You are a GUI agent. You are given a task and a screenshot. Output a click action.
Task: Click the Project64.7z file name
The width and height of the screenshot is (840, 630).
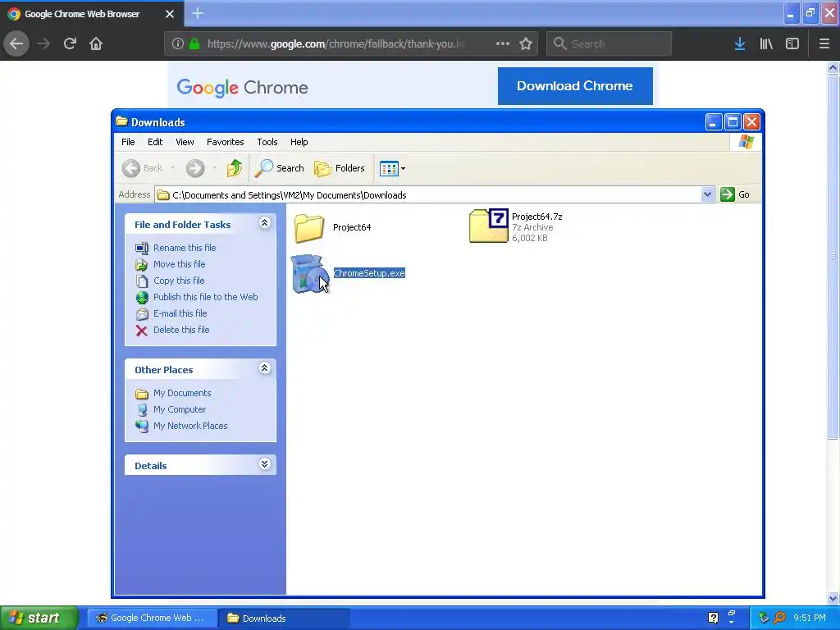coord(536,217)
